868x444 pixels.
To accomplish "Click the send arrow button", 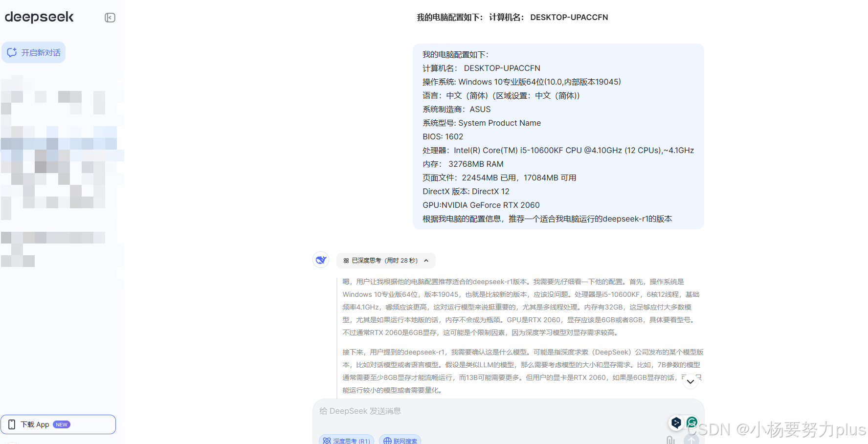I will tap(691, 440).
